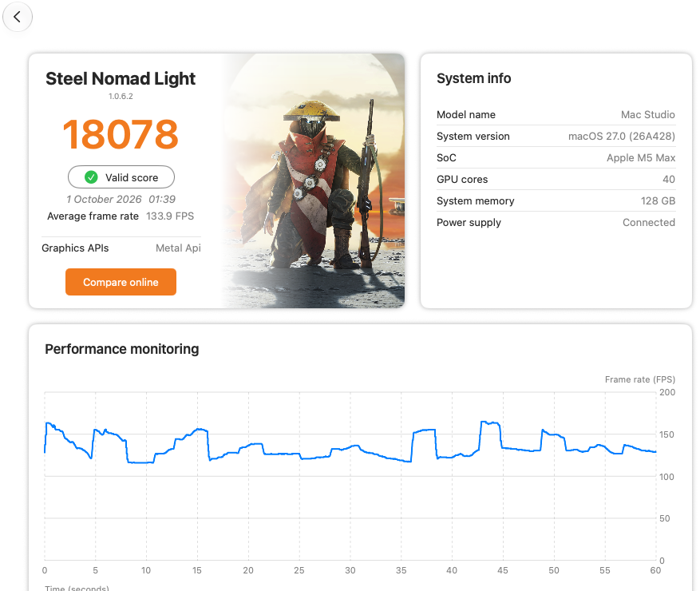Image resolution: width=700 pixels, height=591 pixels.
Task: Click the GPU cores label
Action: [x=462, y=179]
